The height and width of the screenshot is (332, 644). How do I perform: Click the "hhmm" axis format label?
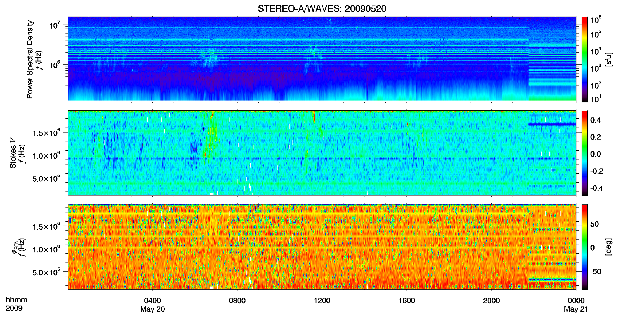coord(17,300)
